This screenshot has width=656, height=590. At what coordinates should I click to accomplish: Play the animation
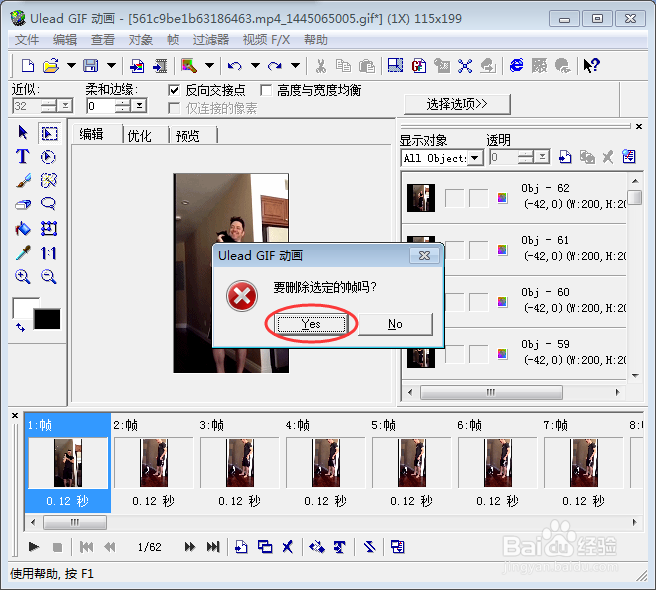(x=34, y=546)
